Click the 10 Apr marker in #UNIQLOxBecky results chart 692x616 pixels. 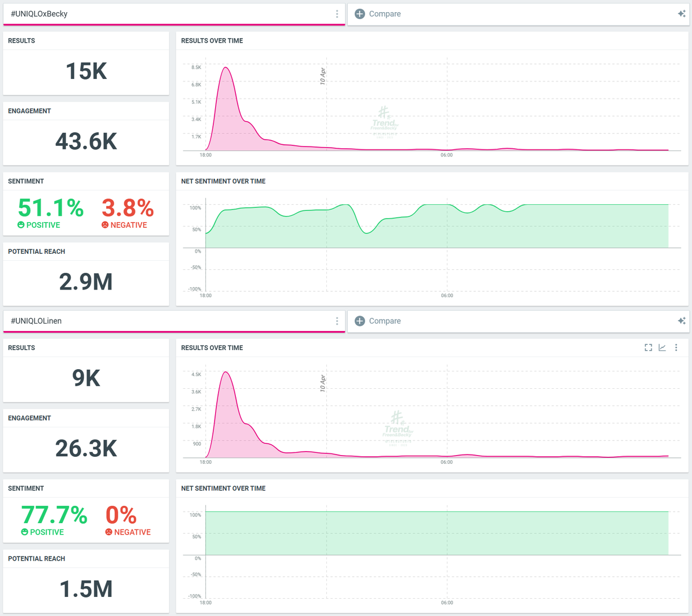pos(323,76)
